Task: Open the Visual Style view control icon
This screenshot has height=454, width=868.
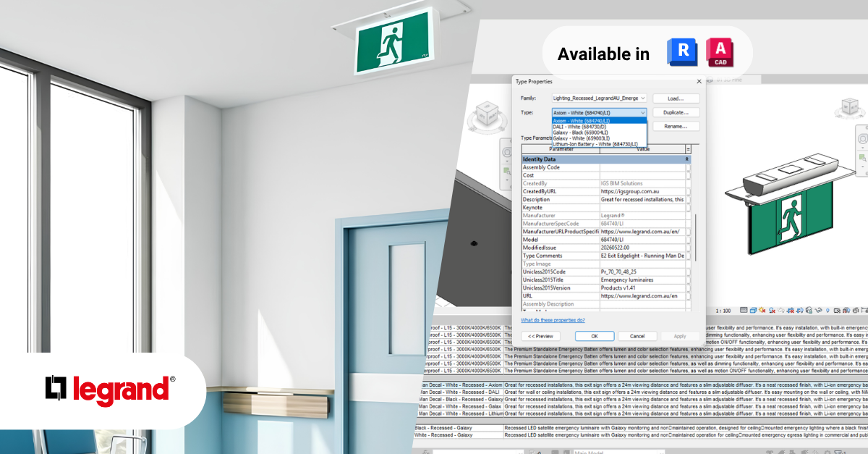Action: (x=753, y=311)
